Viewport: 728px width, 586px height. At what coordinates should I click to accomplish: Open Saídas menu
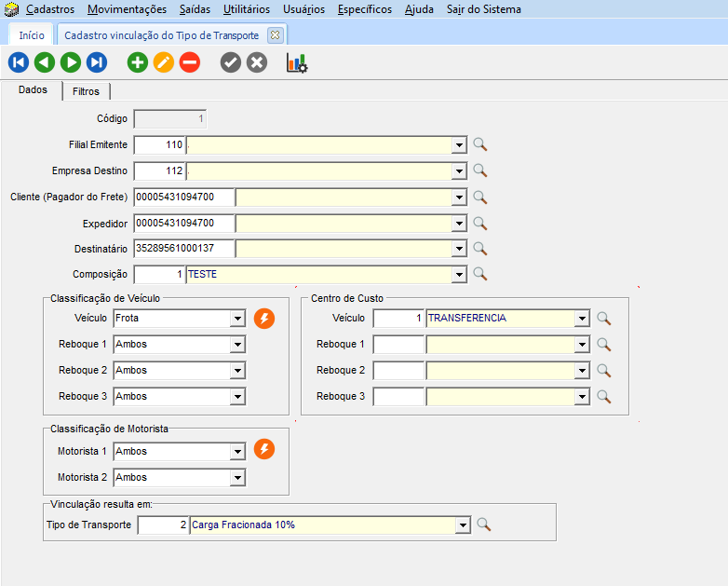[195, 9]
